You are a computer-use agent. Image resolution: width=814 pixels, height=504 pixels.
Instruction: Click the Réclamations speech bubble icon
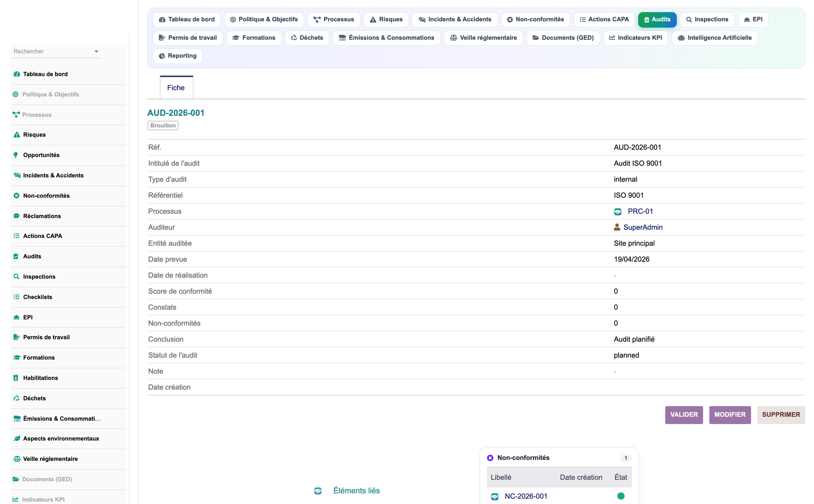16,216
